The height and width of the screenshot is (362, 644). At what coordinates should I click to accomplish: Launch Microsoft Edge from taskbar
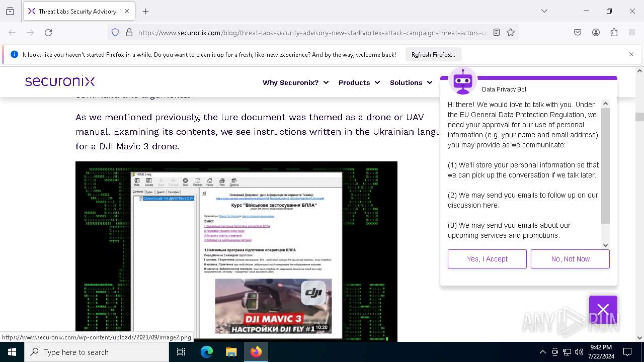click(207, 352)
